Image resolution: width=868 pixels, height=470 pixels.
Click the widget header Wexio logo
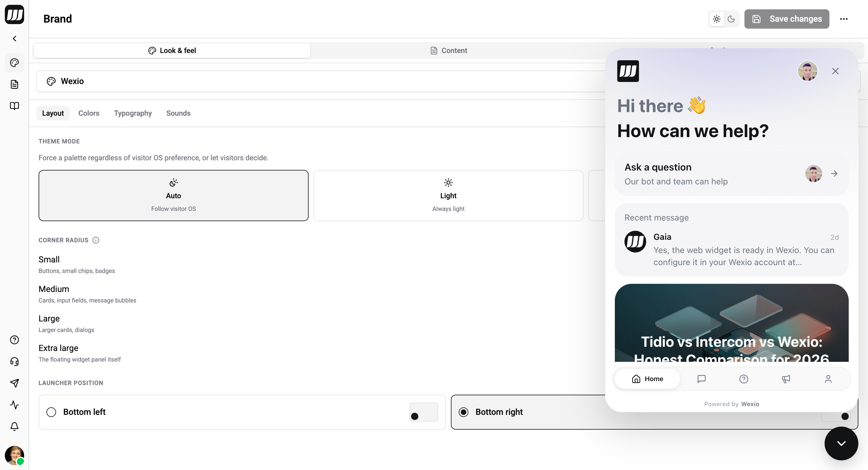pos(628,71)
